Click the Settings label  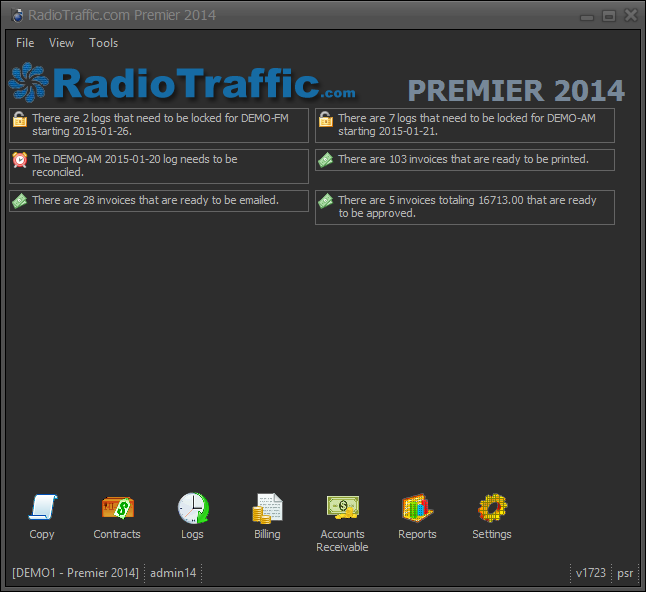click(x=492, y=534)
